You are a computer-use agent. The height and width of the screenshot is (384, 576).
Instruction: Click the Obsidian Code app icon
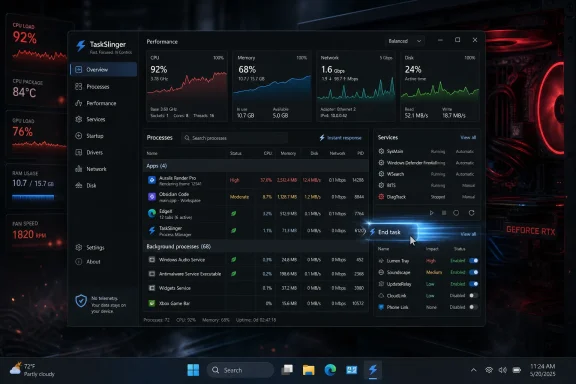tap(152, 197)
